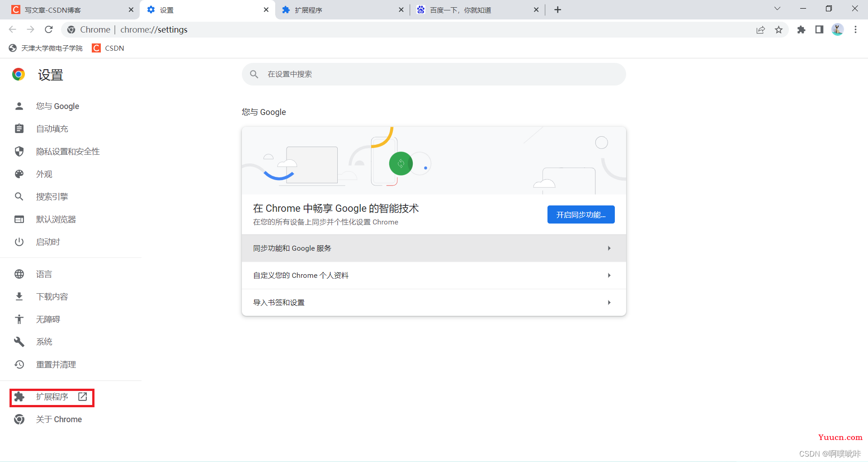This screenshot has width=868, height=462.
Task: Switch to the 扩展程序 tab
Action: 342,10
